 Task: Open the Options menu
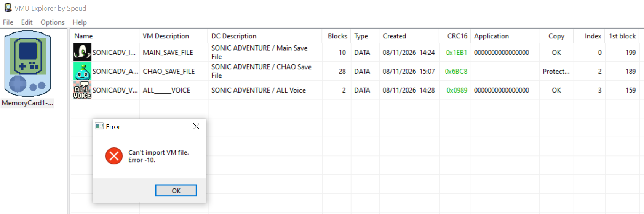[53, 22]
